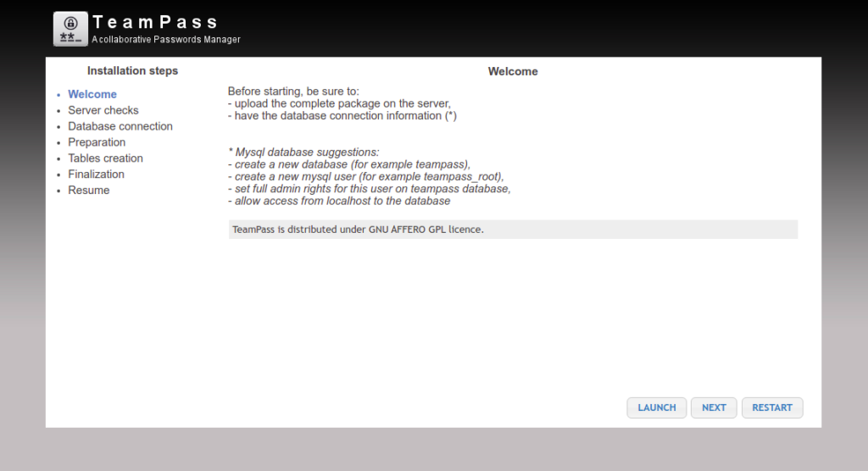Click the Welcome heading above instructions

(x=513, y=71)
